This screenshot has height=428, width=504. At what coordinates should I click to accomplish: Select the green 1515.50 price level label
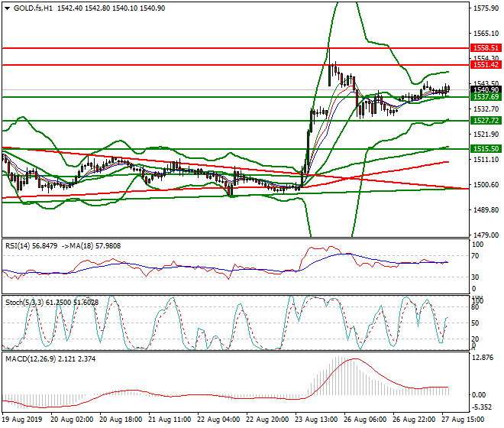click(486, 149)
